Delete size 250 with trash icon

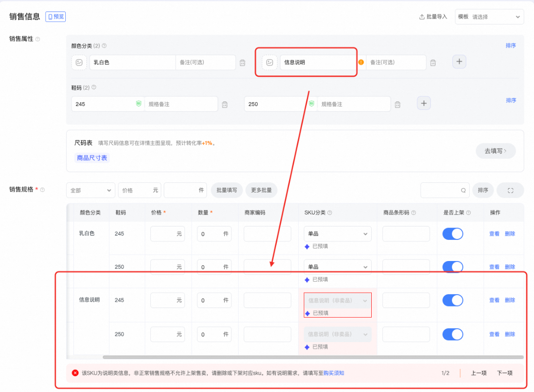point(398,105)
